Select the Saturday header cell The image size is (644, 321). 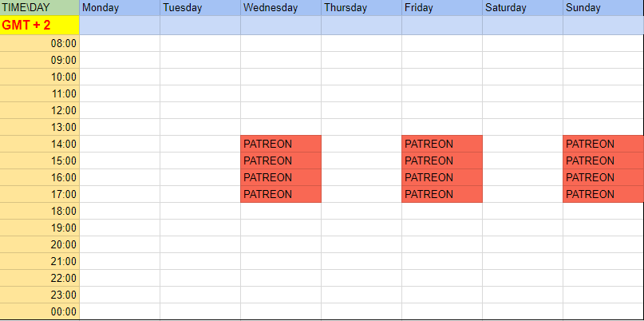coord(523,8)
